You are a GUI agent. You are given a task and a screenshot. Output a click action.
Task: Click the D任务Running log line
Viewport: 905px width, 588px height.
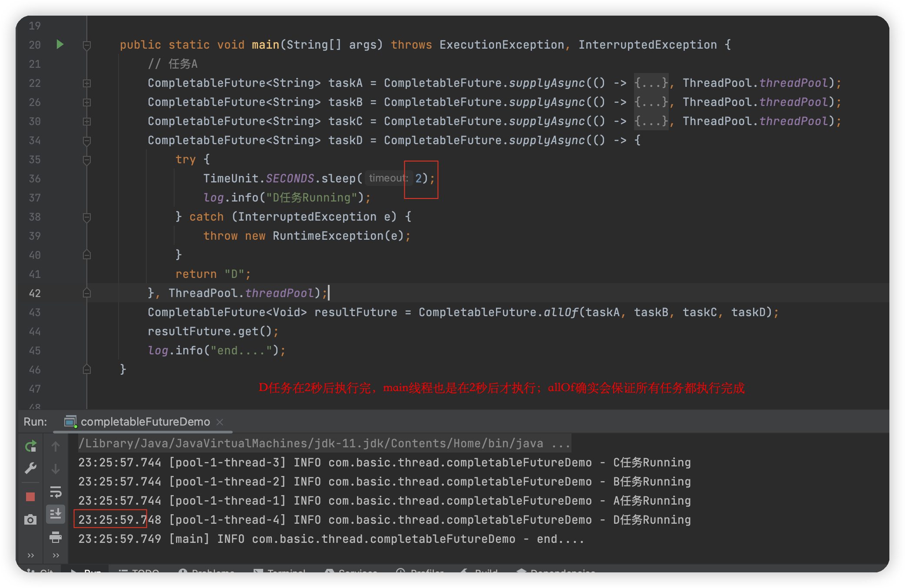coord(384,520)
